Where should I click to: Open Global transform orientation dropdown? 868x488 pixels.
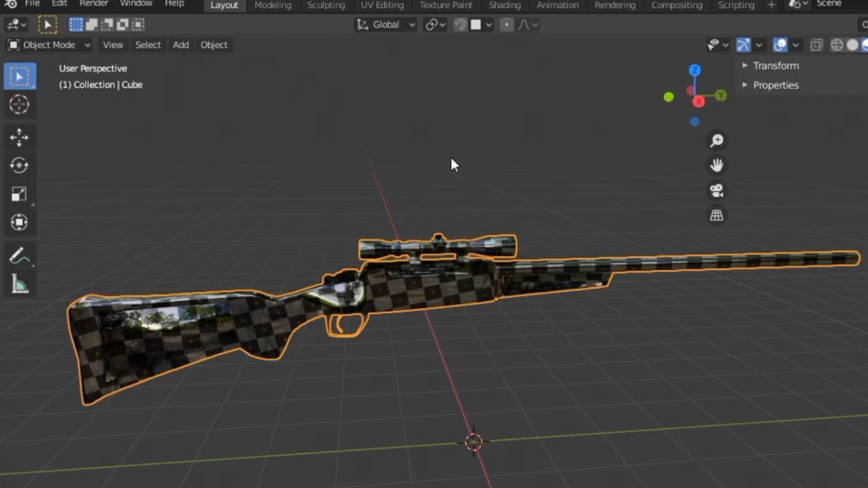[386, 25]
